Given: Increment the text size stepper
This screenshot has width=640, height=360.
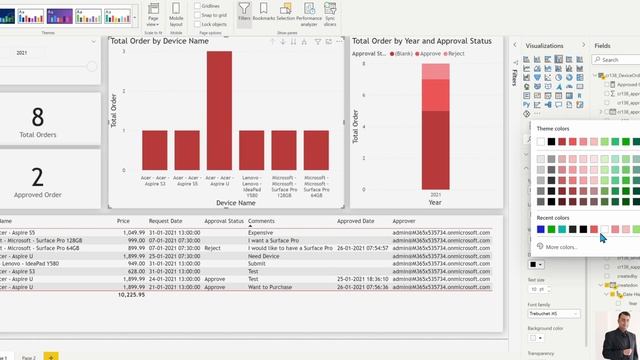Looking at the screenshot, I should pos(549,287).
